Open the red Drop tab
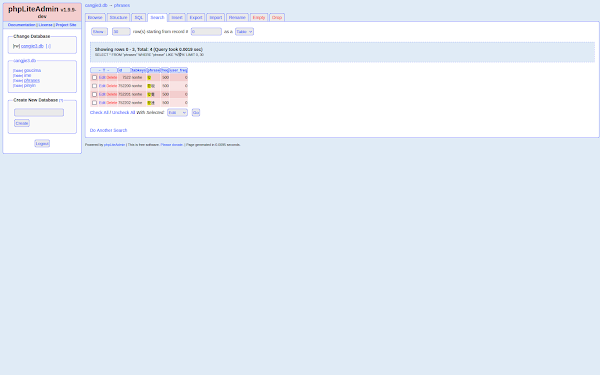Image resolution: width=600 pixels, height=375 pixels. (277, 18)
